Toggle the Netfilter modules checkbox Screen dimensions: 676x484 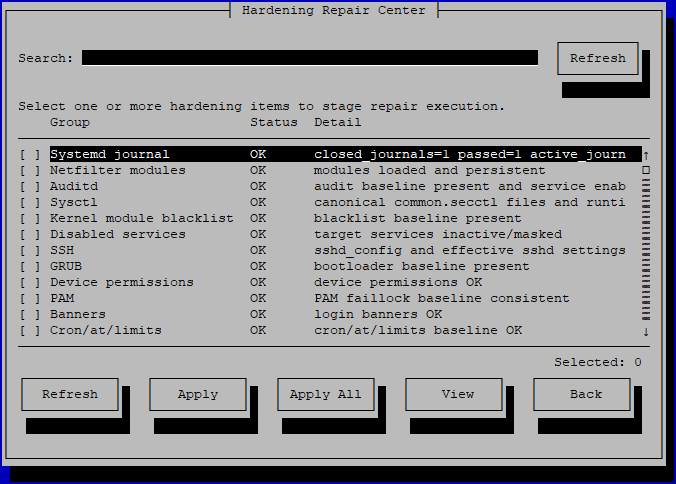pos(30,170)
